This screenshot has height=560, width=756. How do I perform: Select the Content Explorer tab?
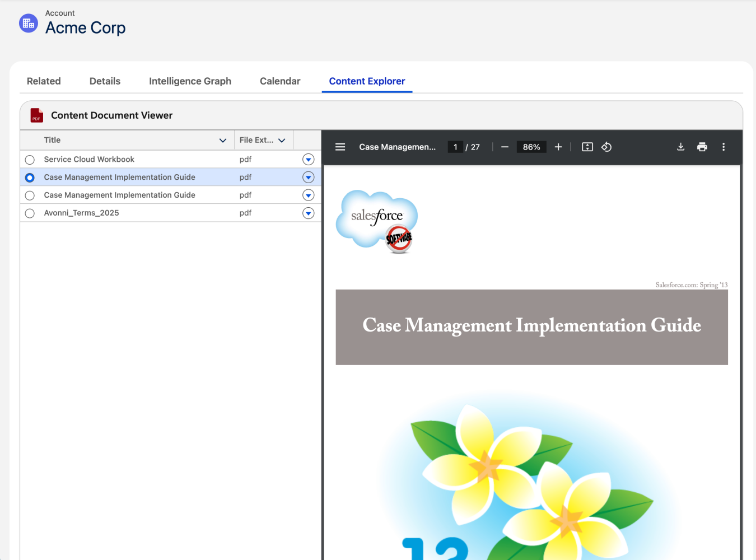367,81
